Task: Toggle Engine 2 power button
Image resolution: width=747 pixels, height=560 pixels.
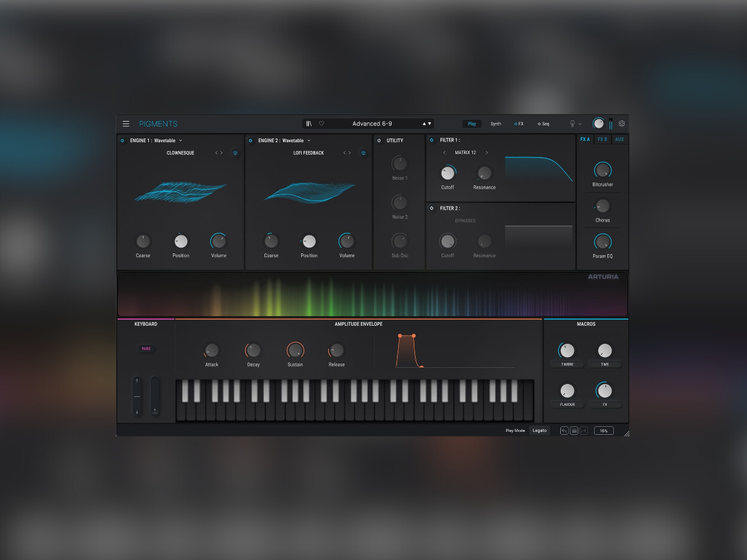Action: click(251, 140)
